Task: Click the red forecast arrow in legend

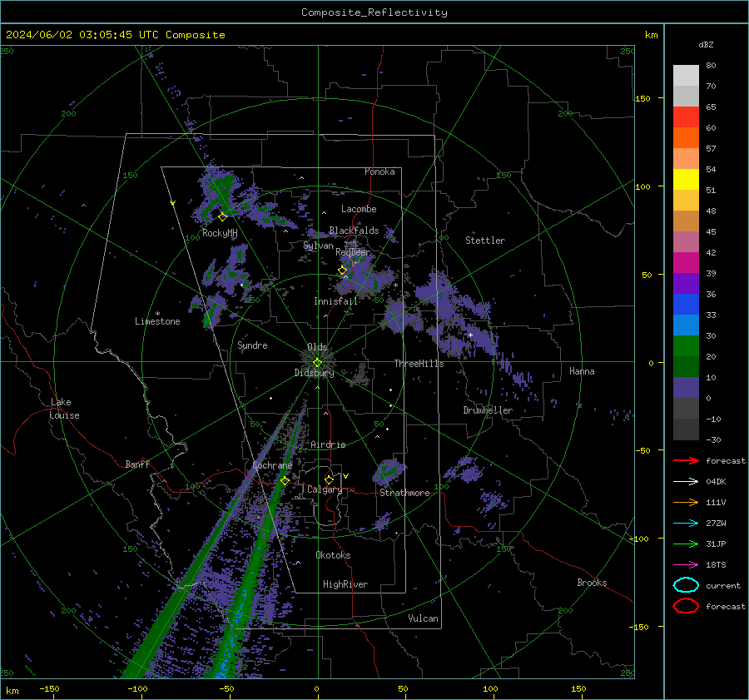Action: tap(686, 460)
